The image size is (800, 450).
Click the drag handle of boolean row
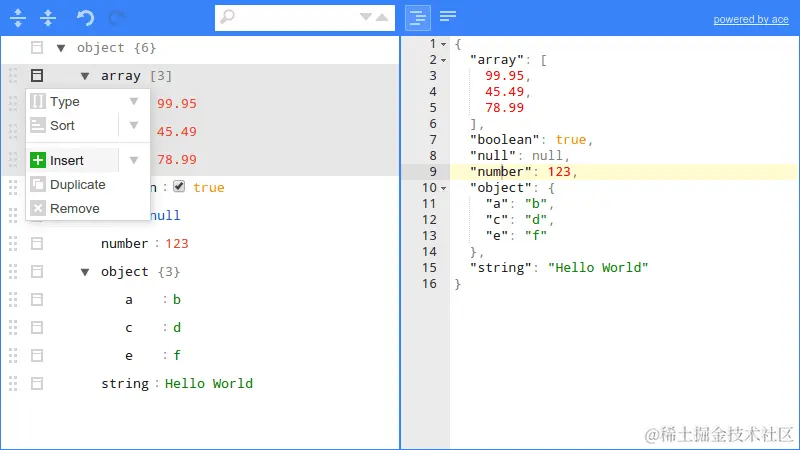(13, 187)
